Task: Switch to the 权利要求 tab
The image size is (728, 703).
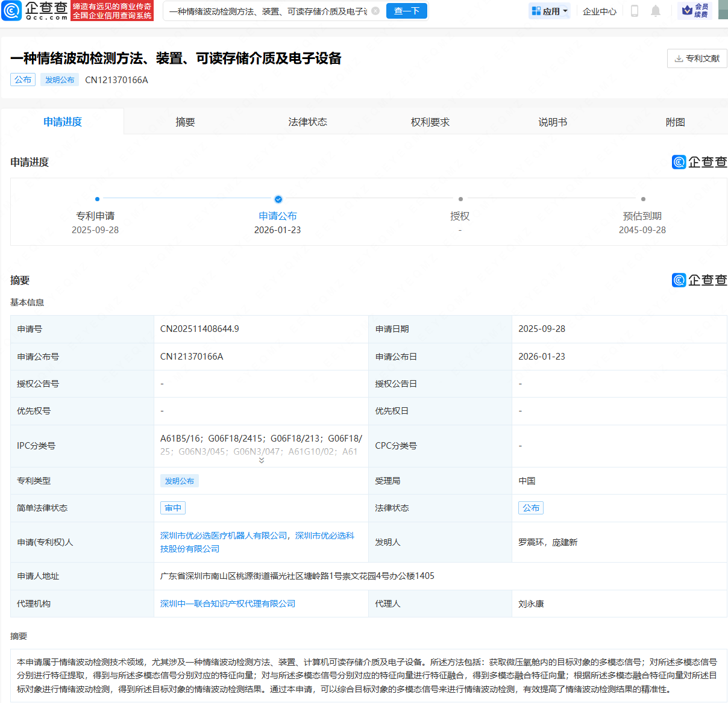Action: click(430, 122)
